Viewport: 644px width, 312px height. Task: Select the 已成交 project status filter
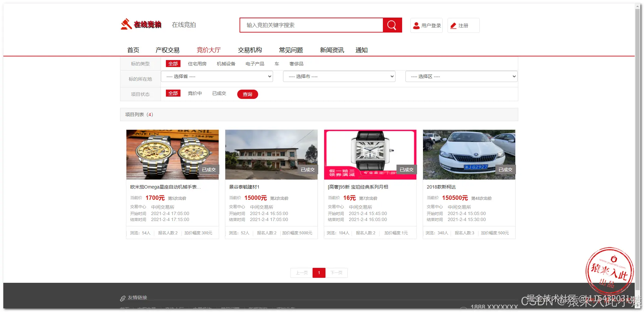click(x=219, y=93)
